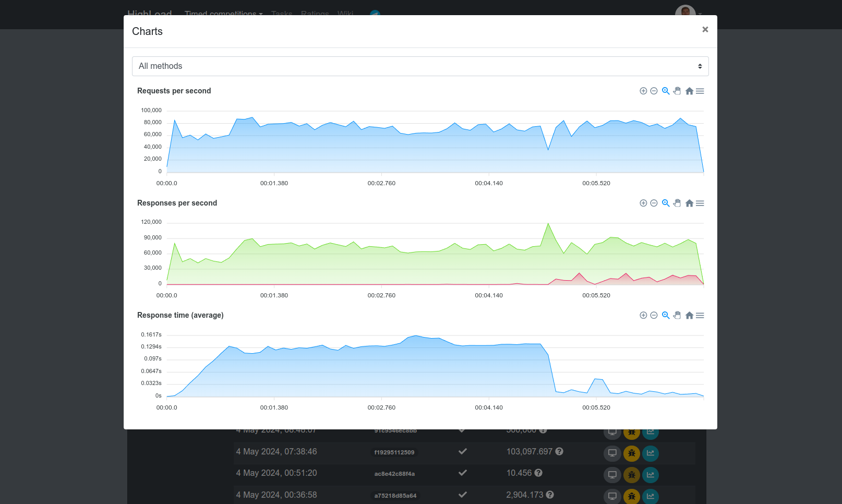842x504 pixels.
Task: Open debug bug icon for row ac8e42c88f4a
Action: [x=631, y=475]
